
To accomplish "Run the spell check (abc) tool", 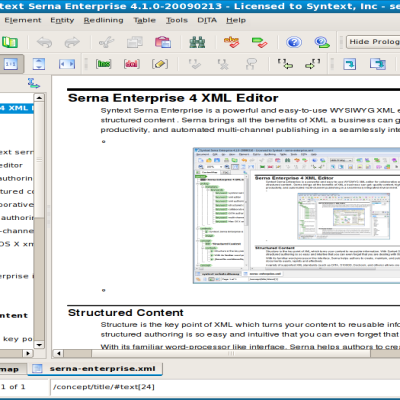I will (231, 42).
